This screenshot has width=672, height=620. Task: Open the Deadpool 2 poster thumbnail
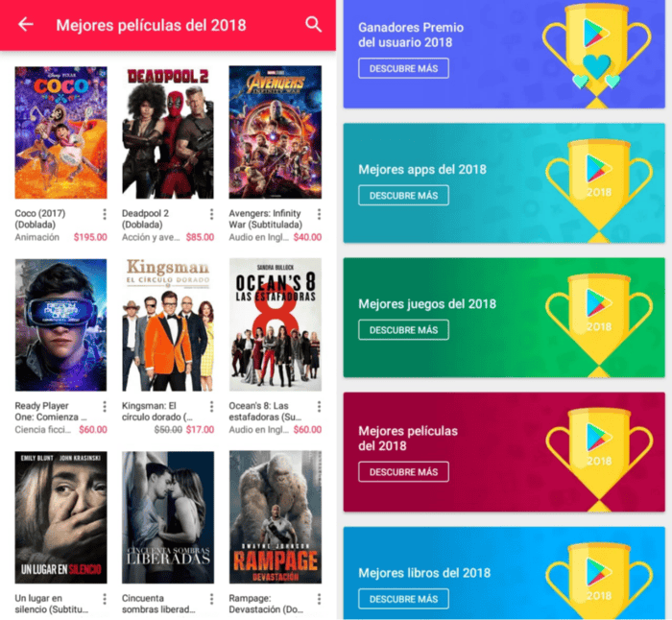pyautogui.click(x=168, y=132)
